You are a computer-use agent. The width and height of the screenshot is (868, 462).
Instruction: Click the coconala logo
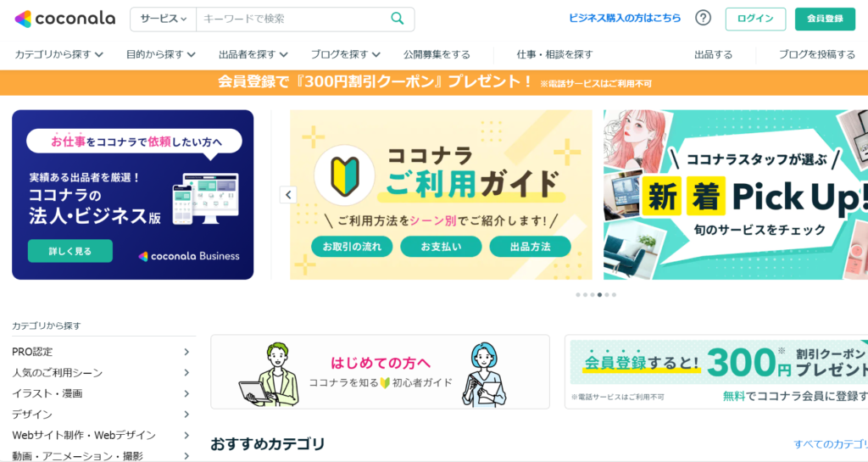click(64, 19)
